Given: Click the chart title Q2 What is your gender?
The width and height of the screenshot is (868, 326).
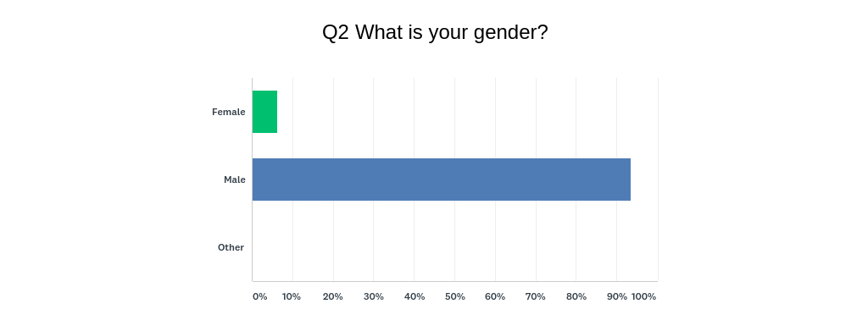Looking at the screenshot, I should [x=435, y=32].
